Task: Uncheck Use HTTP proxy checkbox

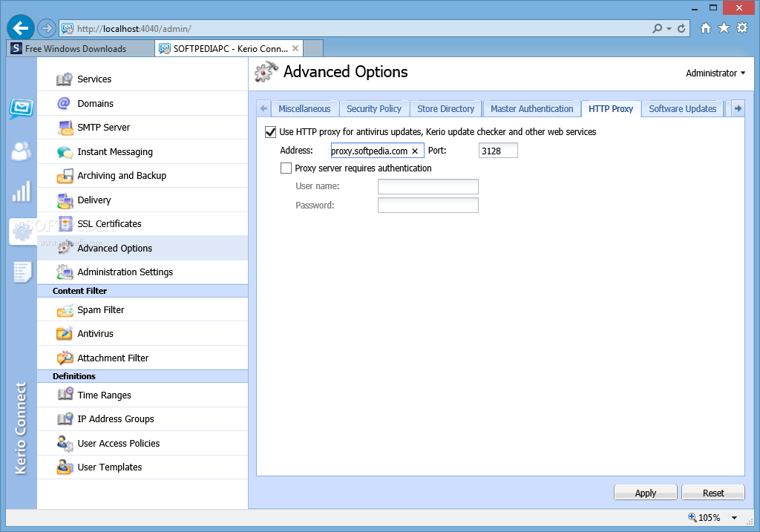Action: pos(270,132)
